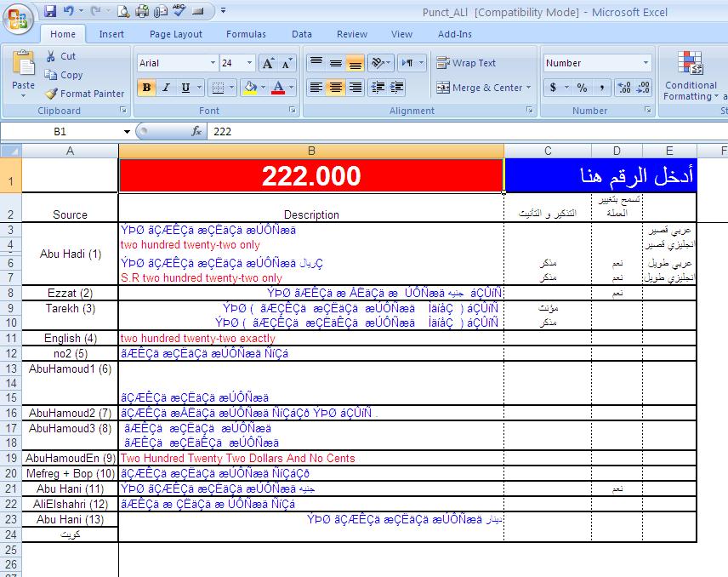728x577 pixels.
Task: Switch to the Home tab
Action: [63, 34]
